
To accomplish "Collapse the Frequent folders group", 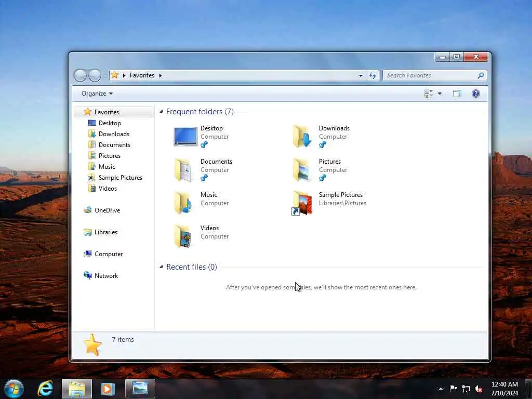I will [161, 111].
